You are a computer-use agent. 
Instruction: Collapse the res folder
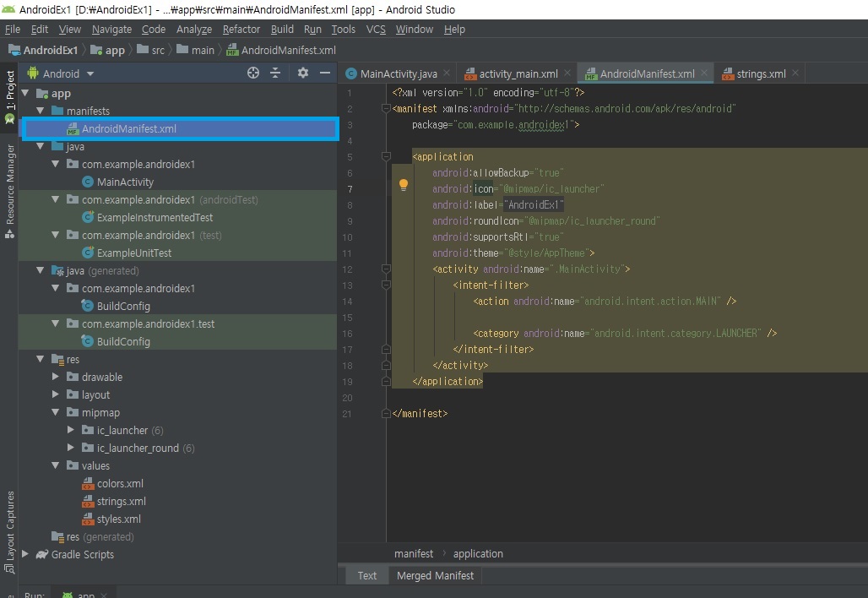(x=40, y=359)
